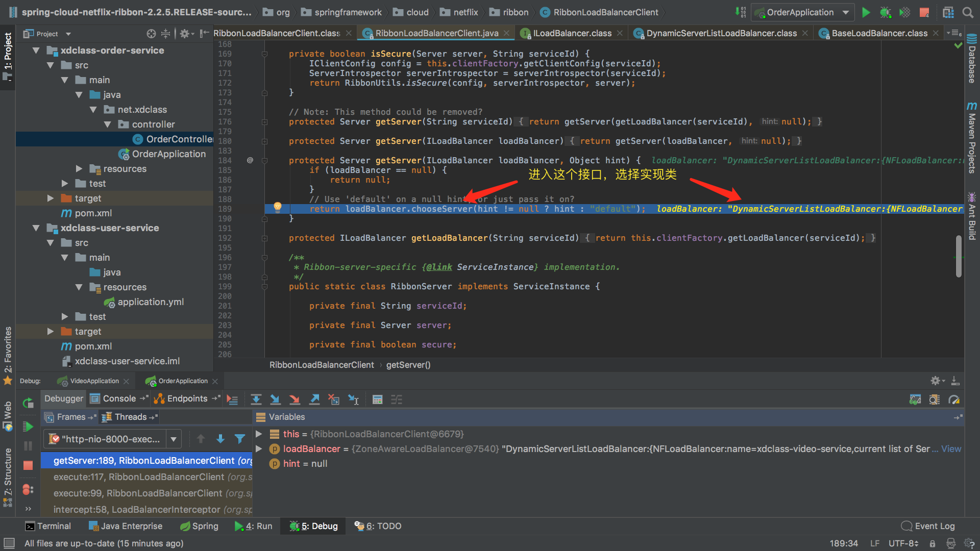Switch to ILoadBalancer.class editor tab
This screenshot has width=980, height=551.
[572, 33]
